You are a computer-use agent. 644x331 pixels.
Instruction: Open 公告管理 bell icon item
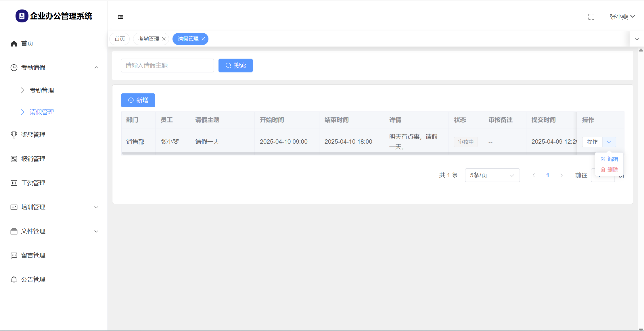coord(14,280)
